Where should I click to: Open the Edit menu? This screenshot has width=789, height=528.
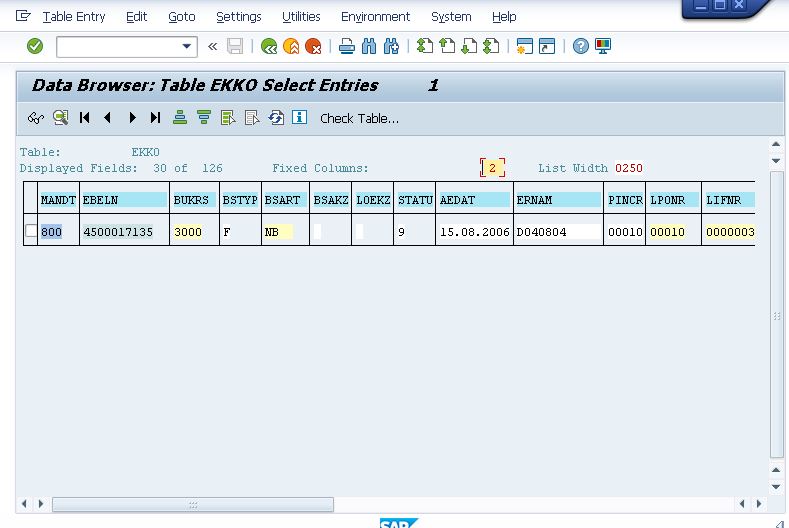coord(136,17)
